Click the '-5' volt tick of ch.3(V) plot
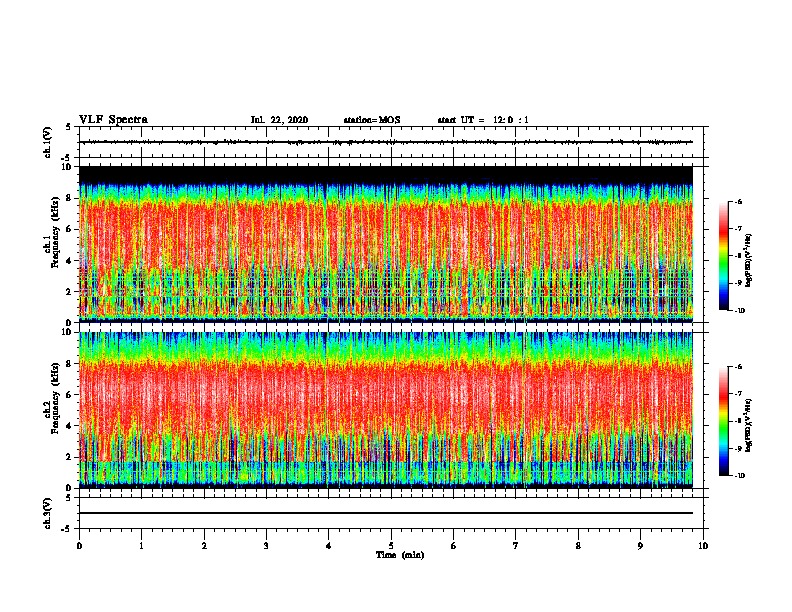792x612 pixels. (67, 529)
